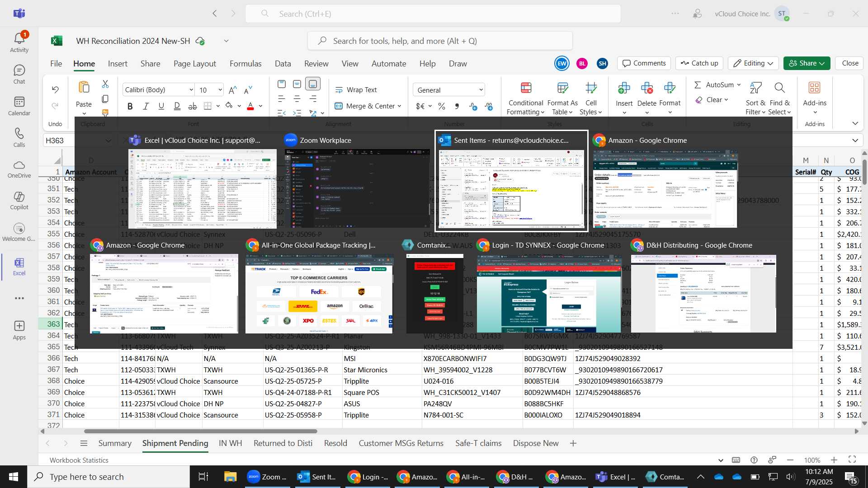Click the red font color button
This screenshot has width=868, height=488.
click(x=250, y=106)
